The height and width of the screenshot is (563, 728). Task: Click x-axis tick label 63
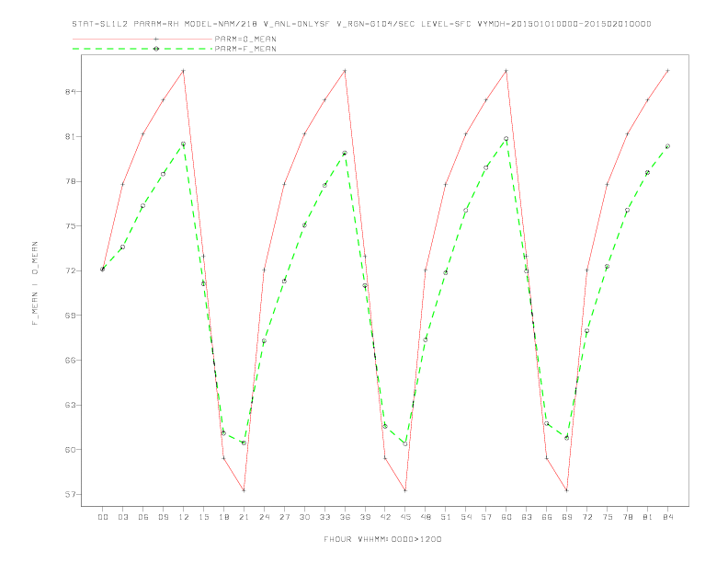[527, 517]
